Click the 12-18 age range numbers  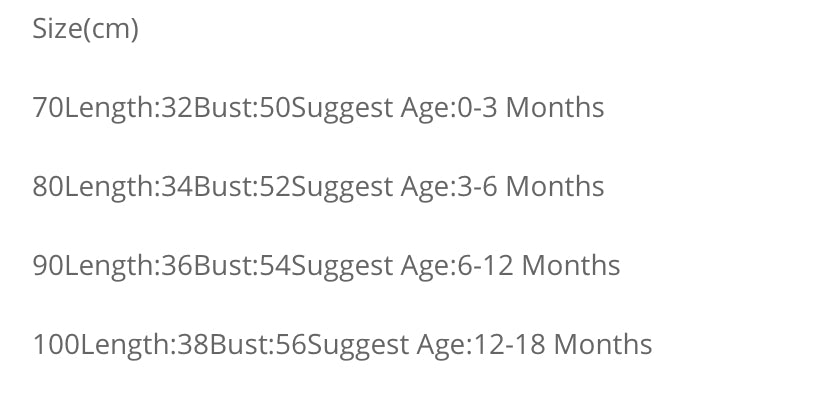pos(509,344)
